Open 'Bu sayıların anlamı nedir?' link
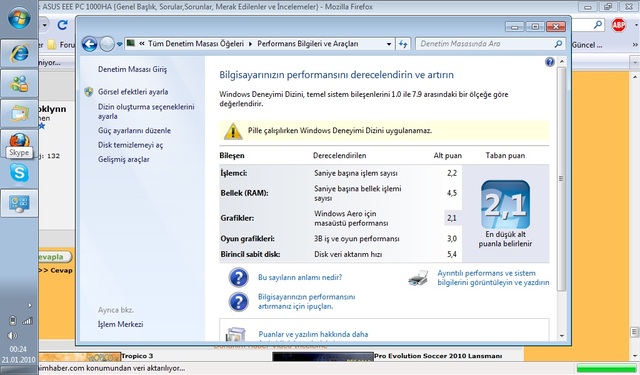Image resolution: width=640 pixels, height=375 pixels. click(x=300, y=277)
